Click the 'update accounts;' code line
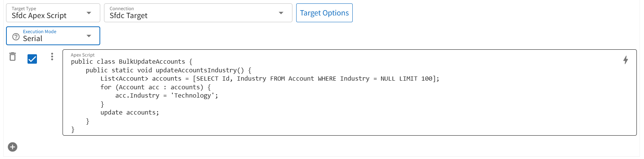644x159 pixels. 130,113
